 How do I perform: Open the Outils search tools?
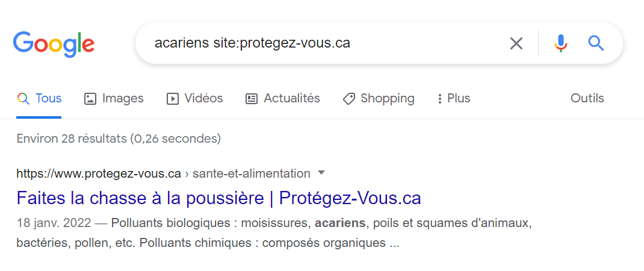point(587,98)
